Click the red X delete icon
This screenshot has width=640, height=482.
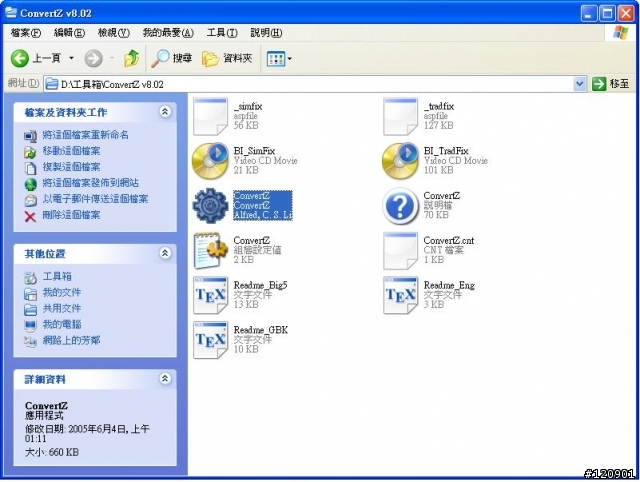[30, 216]
